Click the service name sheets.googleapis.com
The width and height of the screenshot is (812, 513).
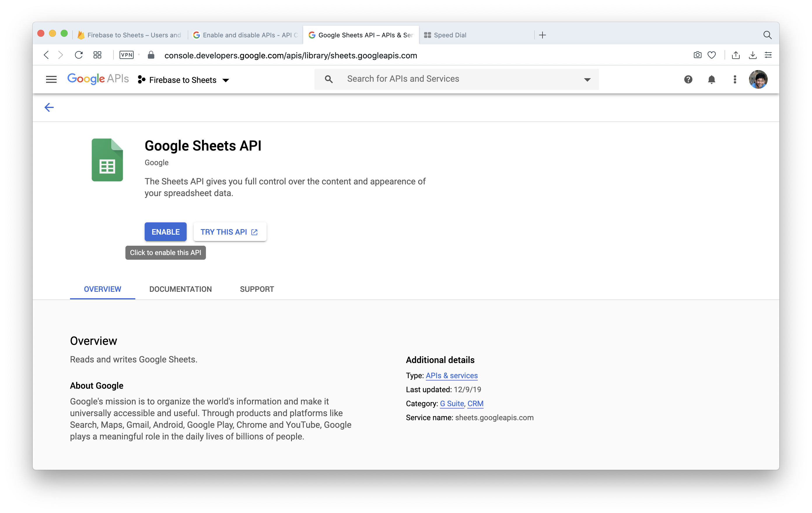coord(494,418)
